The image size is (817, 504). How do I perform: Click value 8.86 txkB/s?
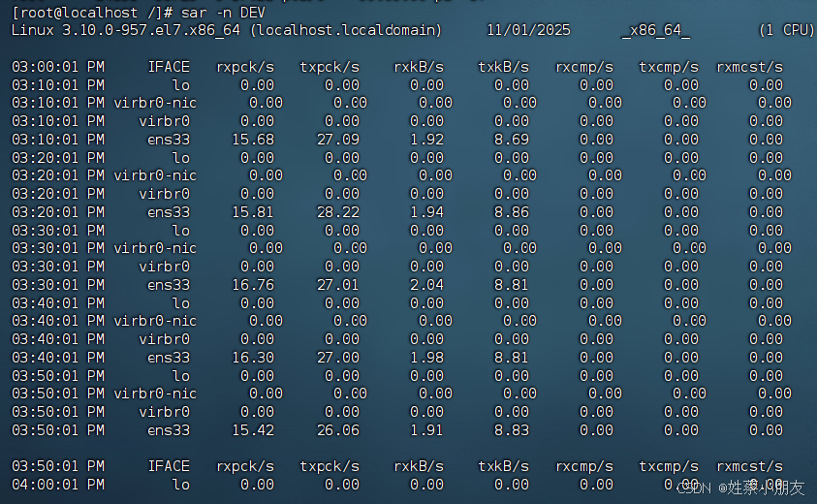[512, 212]
